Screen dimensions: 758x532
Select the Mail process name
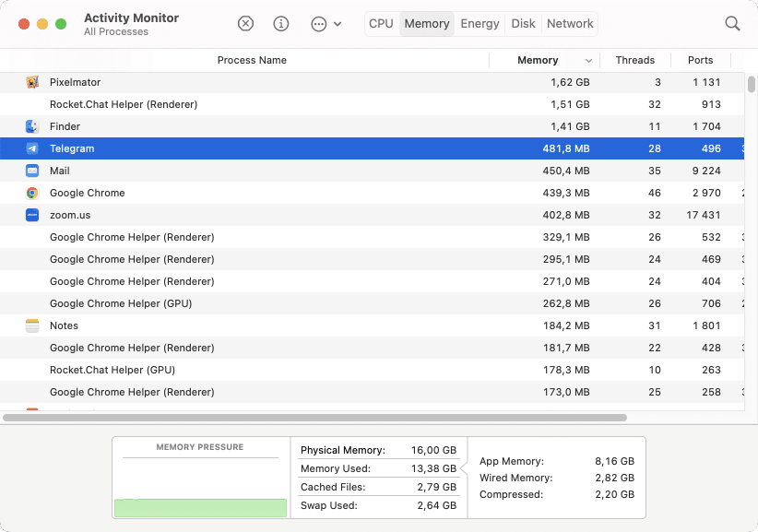tap(59, 171)
